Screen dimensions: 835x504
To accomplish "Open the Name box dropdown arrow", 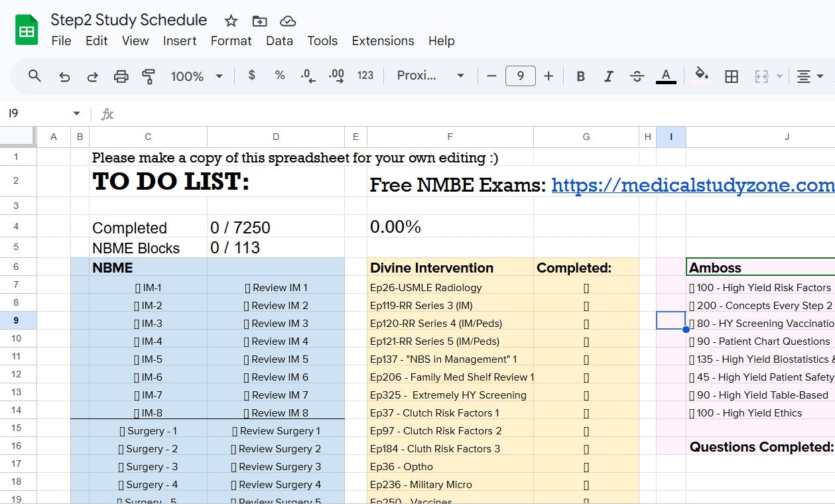I will pyautogui.click(x=76, y=114).
